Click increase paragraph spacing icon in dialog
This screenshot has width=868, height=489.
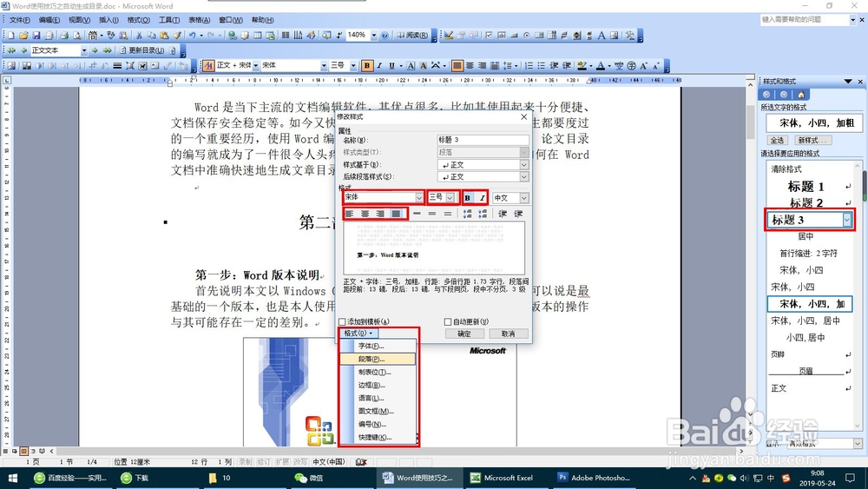(x=467, y=214)
